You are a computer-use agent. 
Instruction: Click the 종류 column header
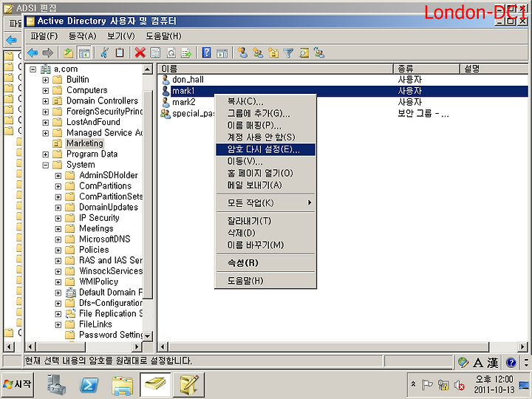pyautogui.click(x=426, y=69)
